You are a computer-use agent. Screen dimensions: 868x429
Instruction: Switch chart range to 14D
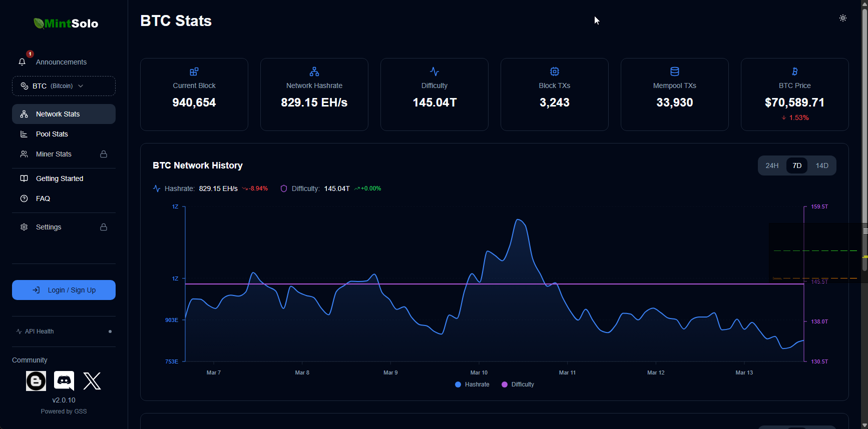point(822,165)
